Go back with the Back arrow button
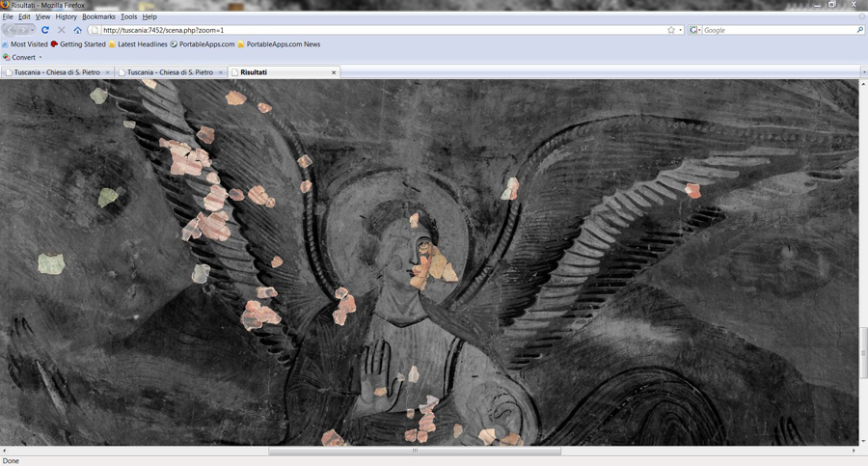Image resolution: width=868 pixels, height=466 pixels. 10,30
